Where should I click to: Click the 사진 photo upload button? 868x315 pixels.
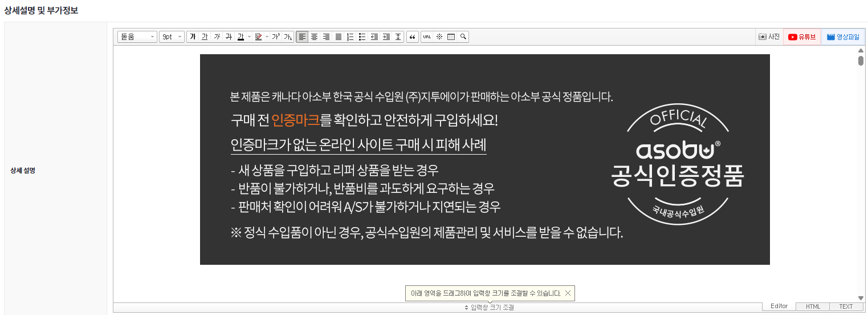coord(769,37)
